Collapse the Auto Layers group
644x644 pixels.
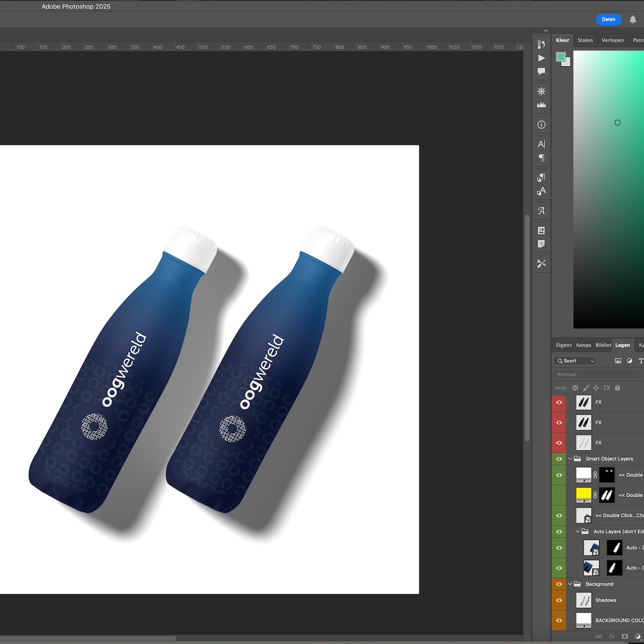point(577,531)
